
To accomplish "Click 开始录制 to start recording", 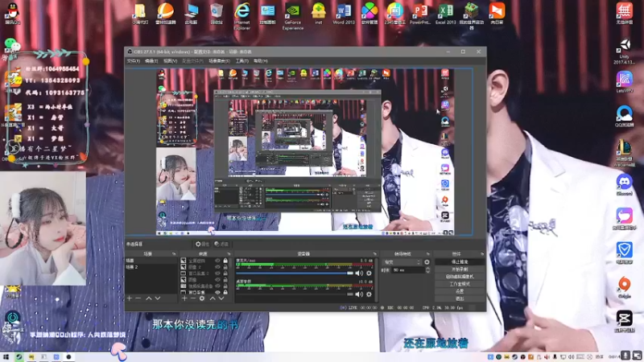I will [459, 269].
